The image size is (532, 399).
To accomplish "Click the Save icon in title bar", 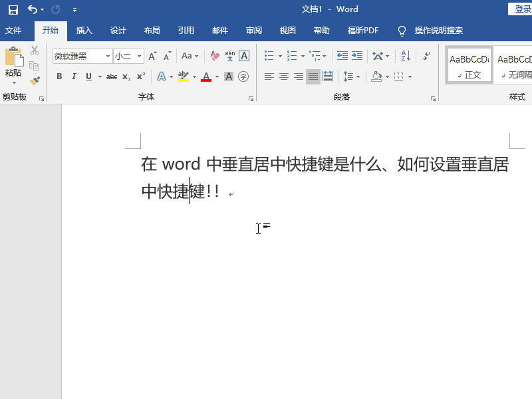I will (13, 9).
